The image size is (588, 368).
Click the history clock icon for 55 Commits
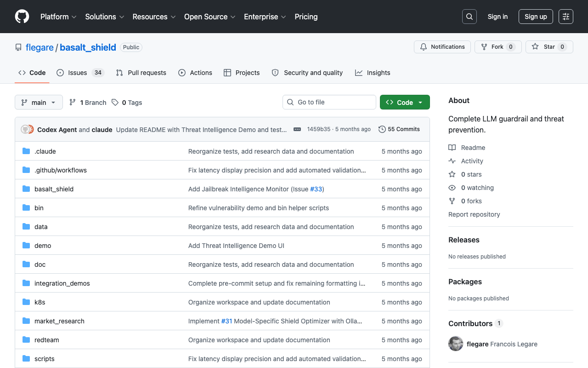382,129
